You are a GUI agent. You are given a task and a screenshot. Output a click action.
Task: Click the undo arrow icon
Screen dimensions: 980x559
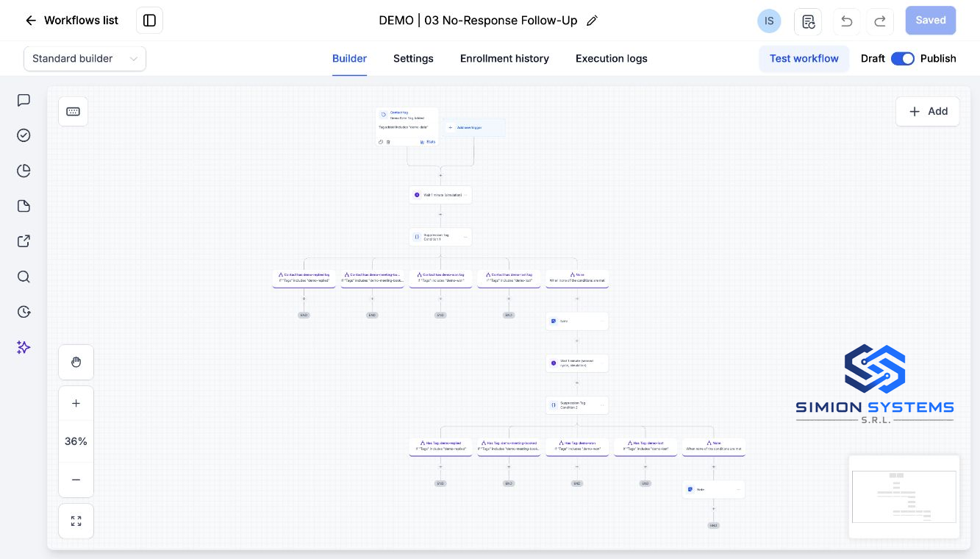846,21
